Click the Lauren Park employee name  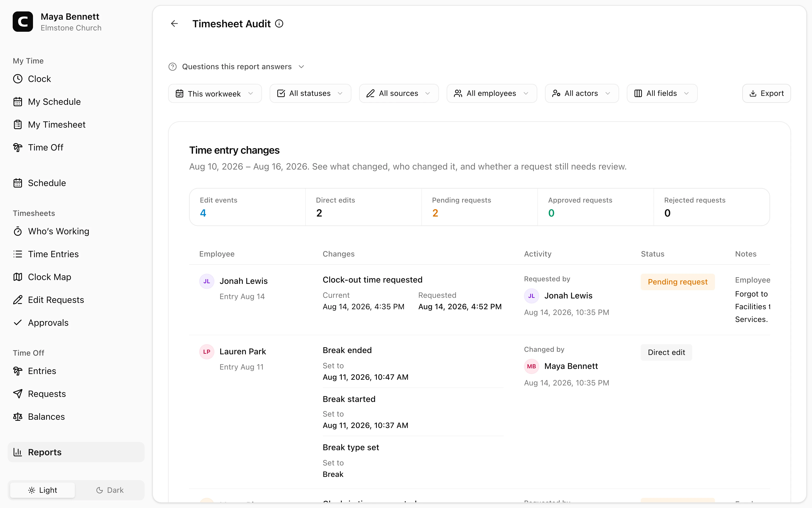[243, 351]
